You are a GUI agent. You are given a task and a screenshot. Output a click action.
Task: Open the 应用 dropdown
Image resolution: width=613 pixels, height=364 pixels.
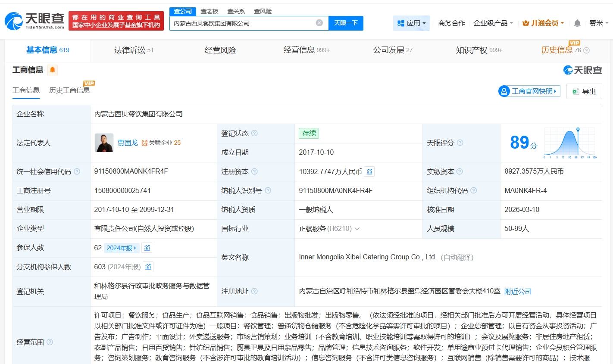[x=411, y=23]
